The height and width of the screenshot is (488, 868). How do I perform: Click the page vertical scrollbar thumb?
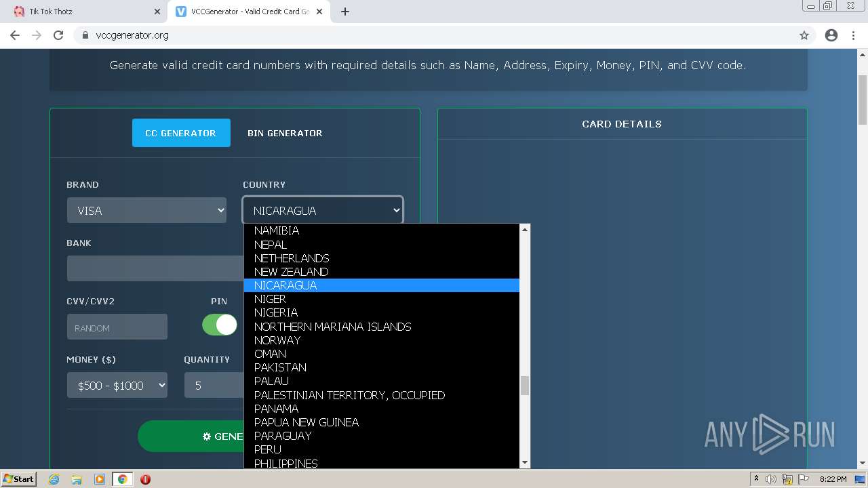coord(863,98)
